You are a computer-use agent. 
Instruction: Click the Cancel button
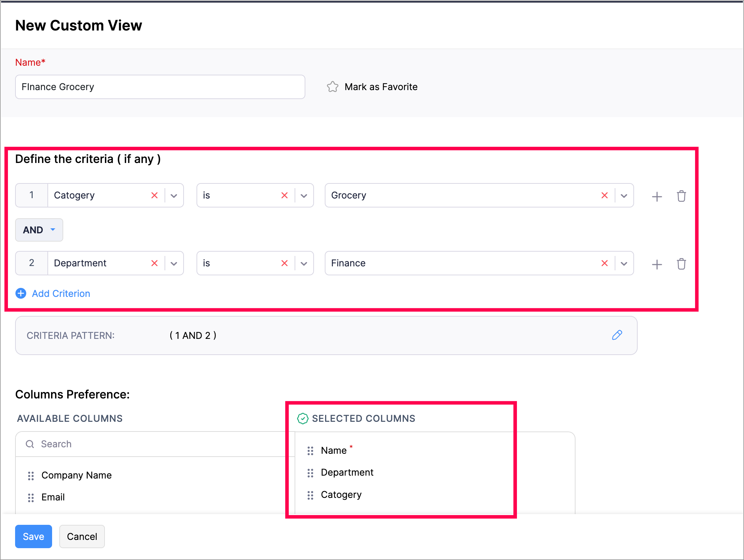point(82,536)
